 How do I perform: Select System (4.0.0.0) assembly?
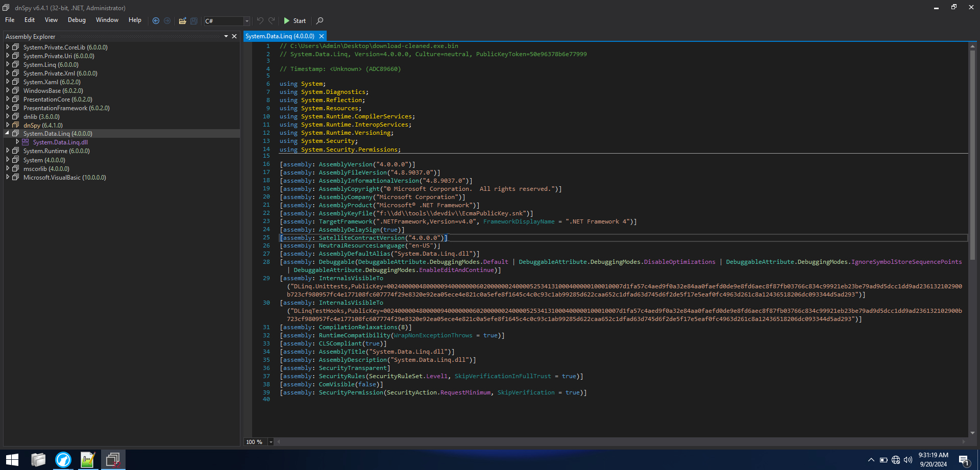(44, 160)
